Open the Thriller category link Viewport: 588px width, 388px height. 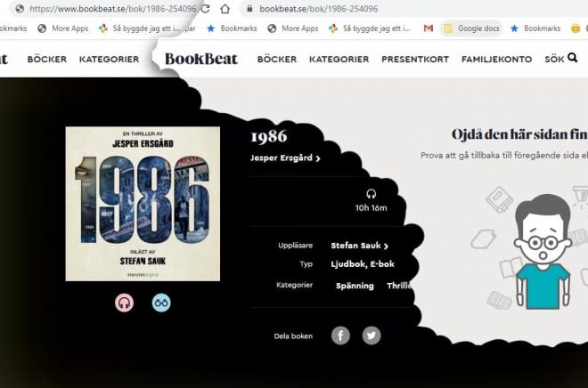click(x=400, y=286)
